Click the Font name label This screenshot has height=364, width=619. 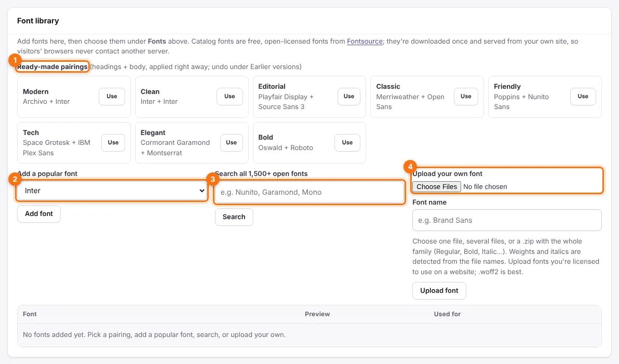point(429,202)
